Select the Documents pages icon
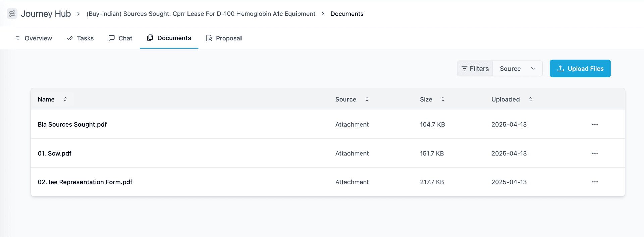 150,38
